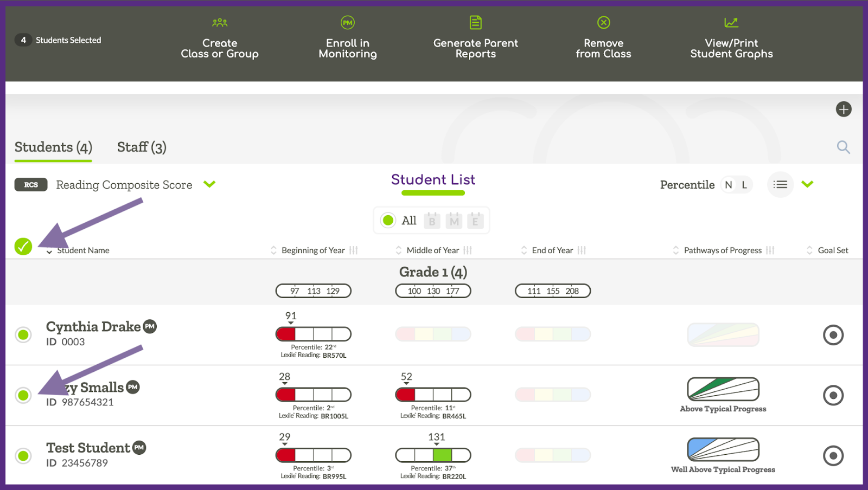Select the list view icon near Percentile

pos(780,184)
